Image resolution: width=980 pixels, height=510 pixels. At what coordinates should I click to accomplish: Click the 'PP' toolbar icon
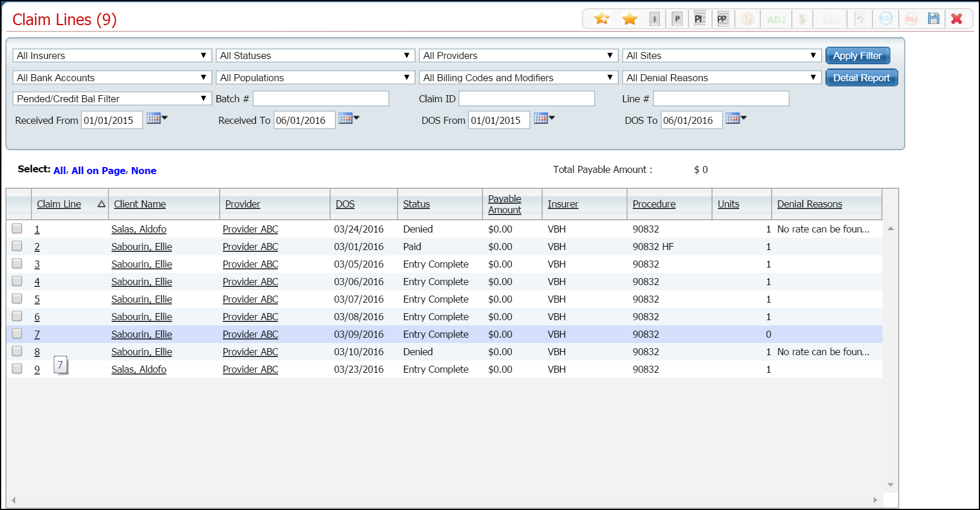click(722, 19)
